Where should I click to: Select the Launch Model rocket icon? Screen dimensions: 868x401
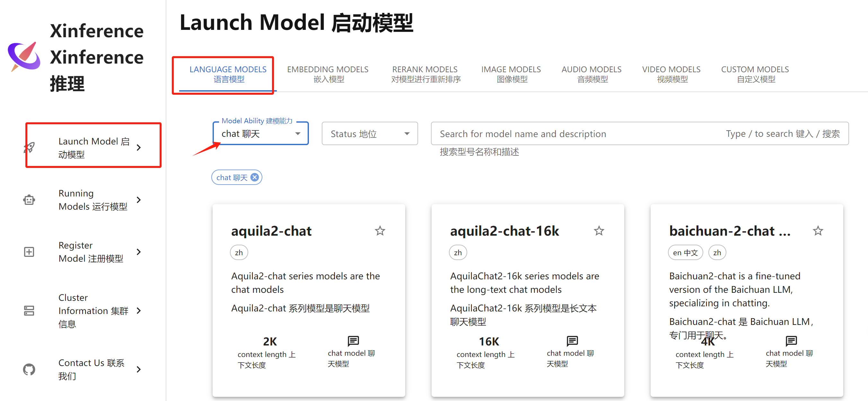(29, 147)
